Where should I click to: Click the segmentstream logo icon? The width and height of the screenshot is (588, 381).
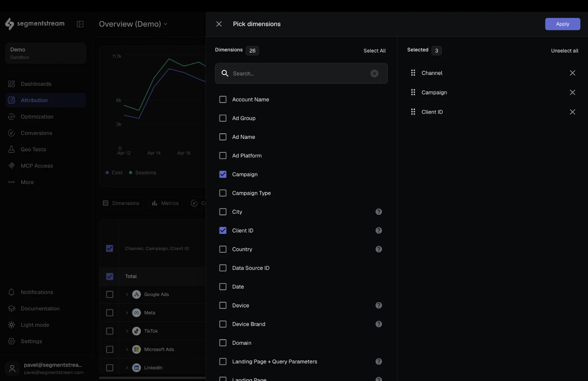pyautogui.click(x=10, y=24)
